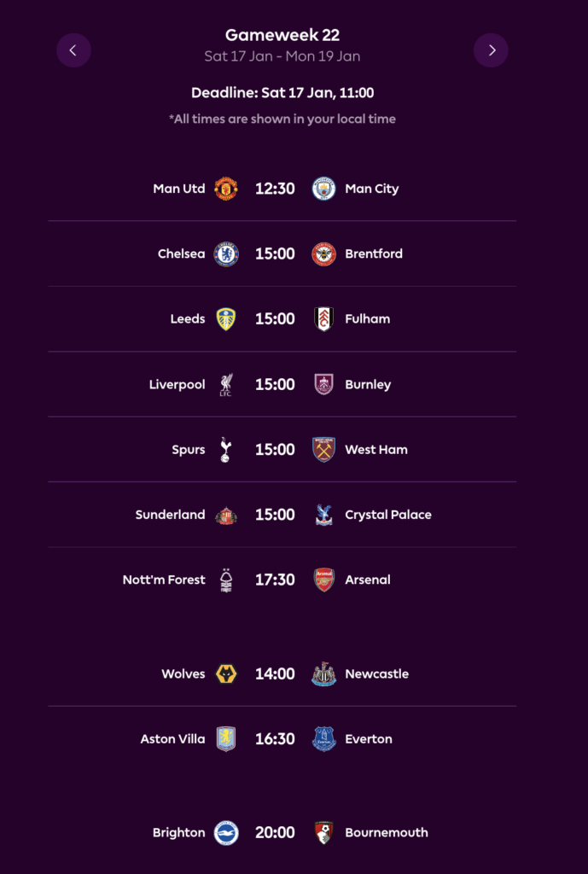Click the Sunderland team name
This screenshot has height=874, width=588.
coord(170,515)
